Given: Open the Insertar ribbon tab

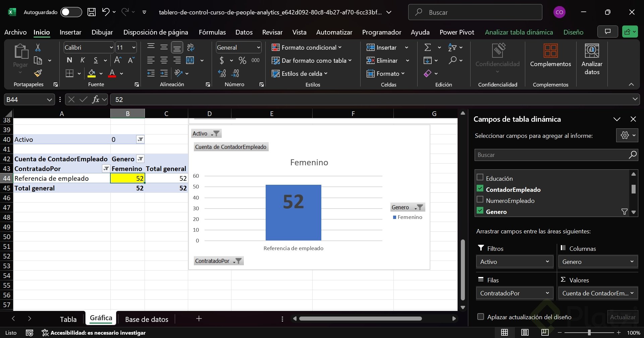Looking at the screenshot, I should coord(70,32).
